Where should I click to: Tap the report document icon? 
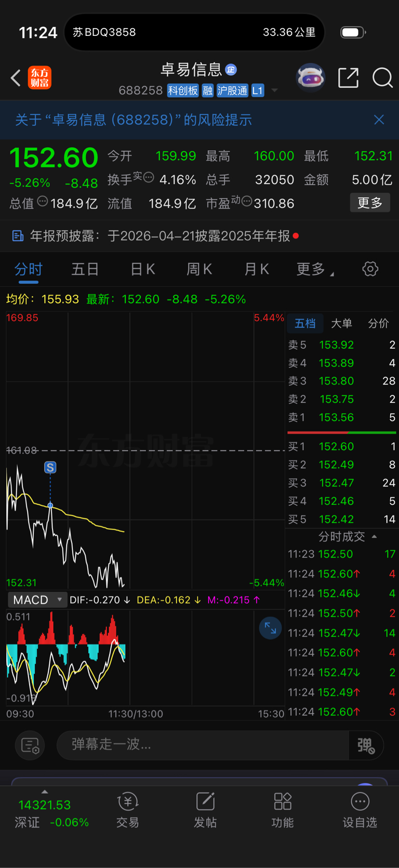[x=18, y=236]
